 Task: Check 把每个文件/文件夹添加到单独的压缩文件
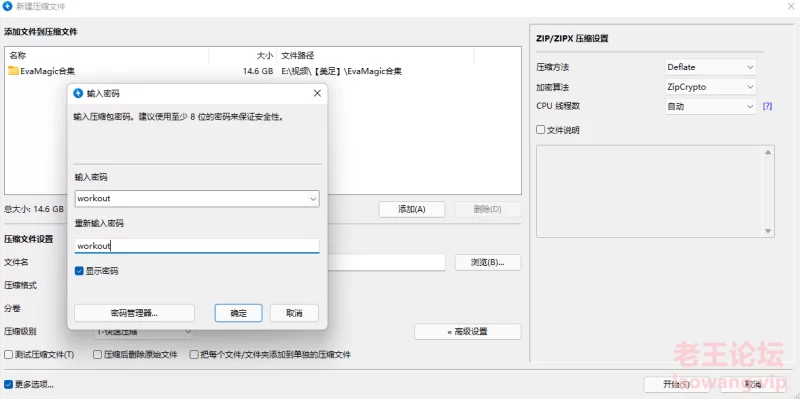click(193, 354)
